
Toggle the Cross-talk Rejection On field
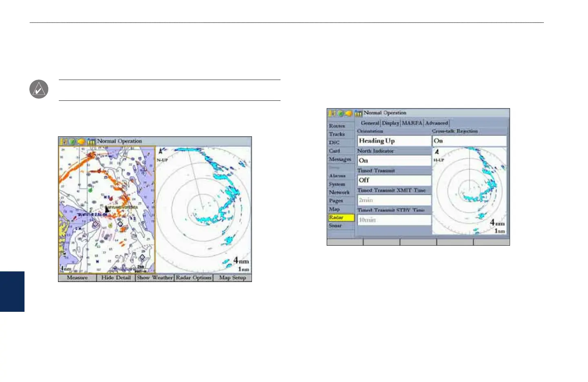(x=469, y=141)
